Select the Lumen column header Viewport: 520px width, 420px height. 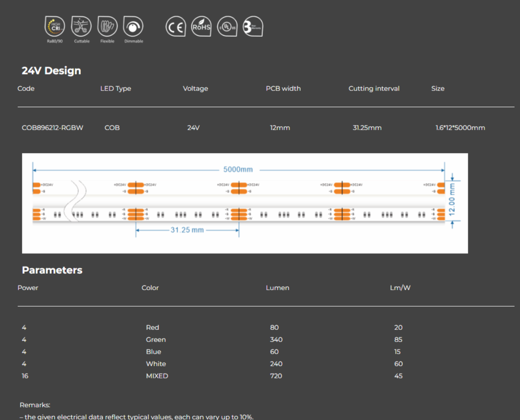(277, 288)
